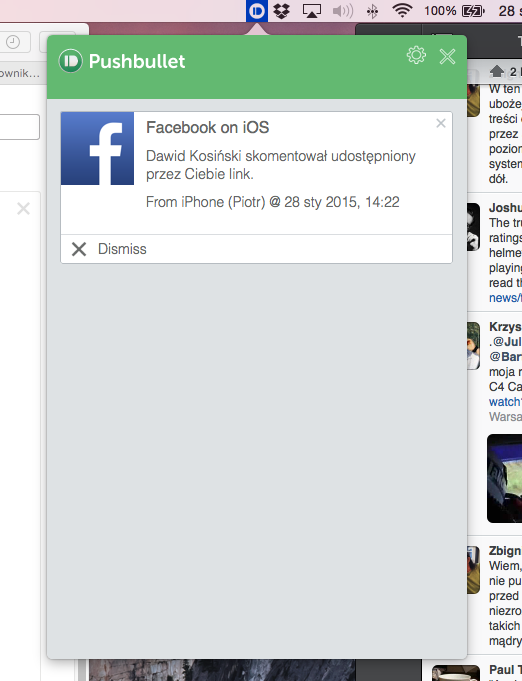Click the upward arrow new tweets indicator
Viewport: 522px width, 681px height.
pyautogui.click(x=497, y=71)
